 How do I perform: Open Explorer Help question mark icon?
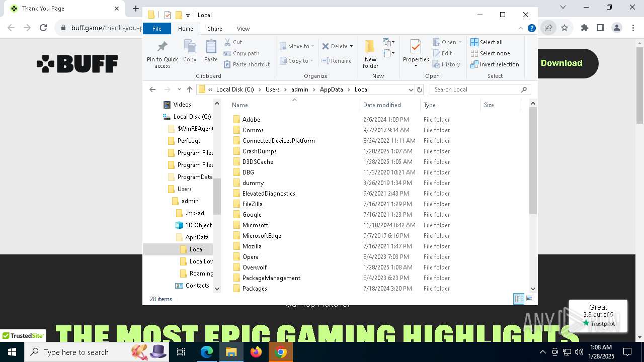tap(531, 28)
